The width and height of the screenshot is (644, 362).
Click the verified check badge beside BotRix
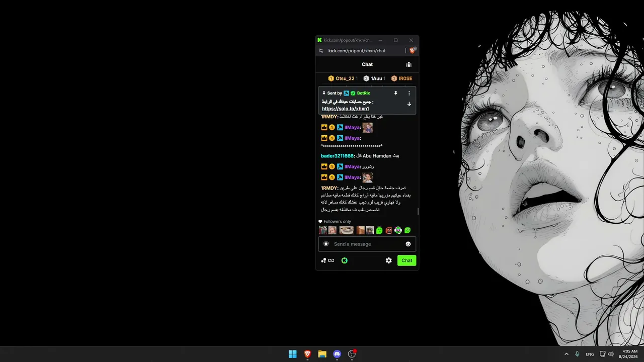(353, 93)
